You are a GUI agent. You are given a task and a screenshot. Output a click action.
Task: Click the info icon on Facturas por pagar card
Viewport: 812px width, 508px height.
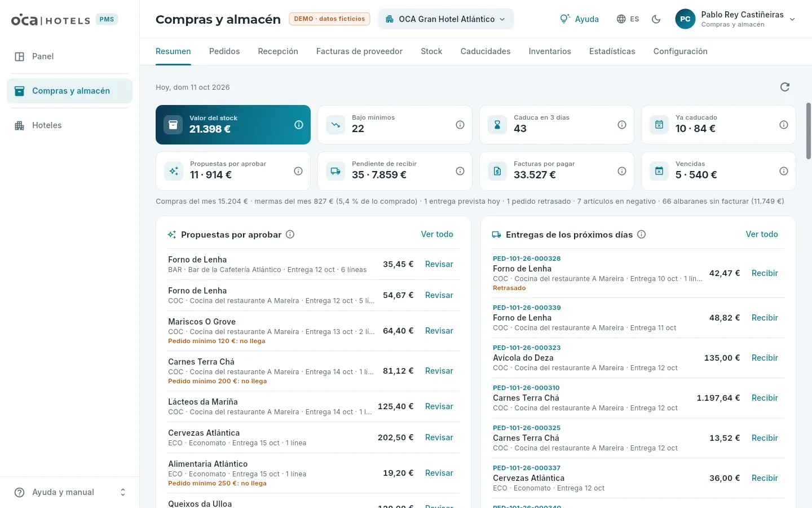[x=622, y=171]
